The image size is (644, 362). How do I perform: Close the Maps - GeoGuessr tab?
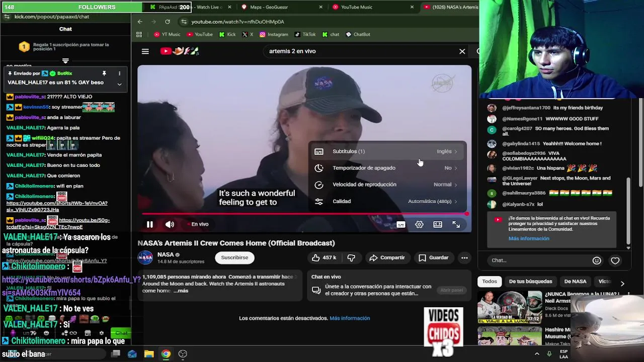(x=321, y=7)
